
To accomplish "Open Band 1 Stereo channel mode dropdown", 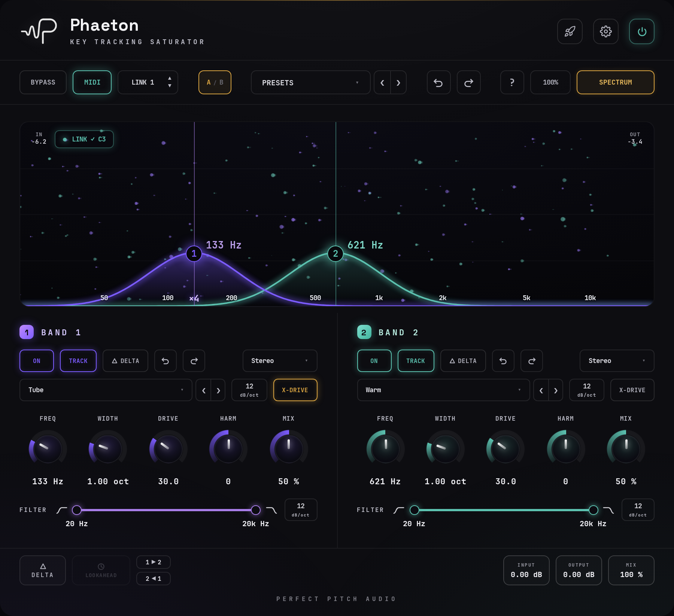I will coord(280,361).
